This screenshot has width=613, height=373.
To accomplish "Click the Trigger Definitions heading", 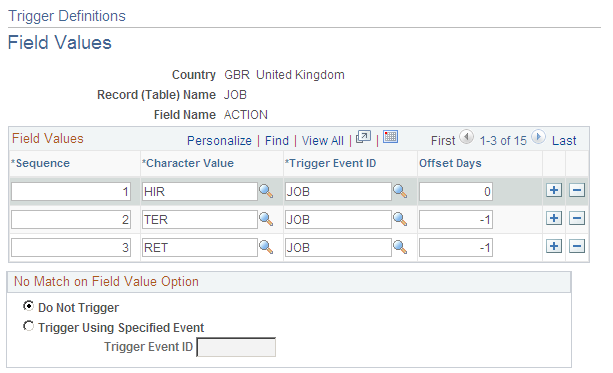I will pos(67,16).
